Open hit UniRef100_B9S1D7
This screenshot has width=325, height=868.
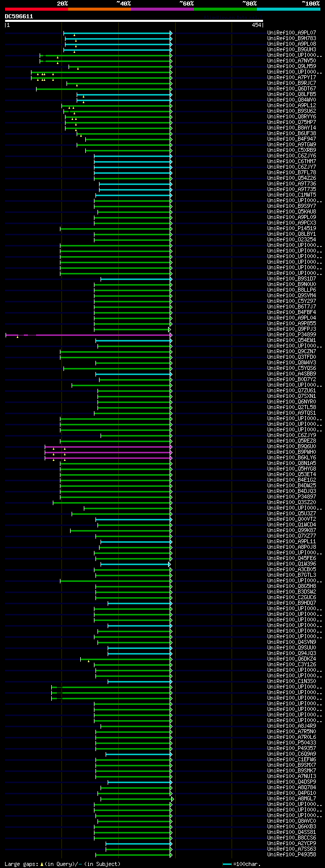pyautogui.click(x=291, y=279)
